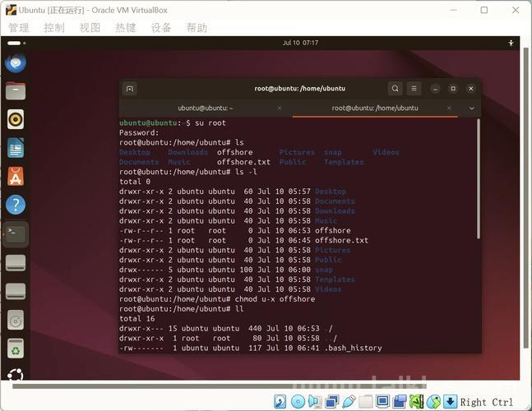Open the Help question-mark dock icon
Screen dimensions: 532x411
tap(16, 205)
